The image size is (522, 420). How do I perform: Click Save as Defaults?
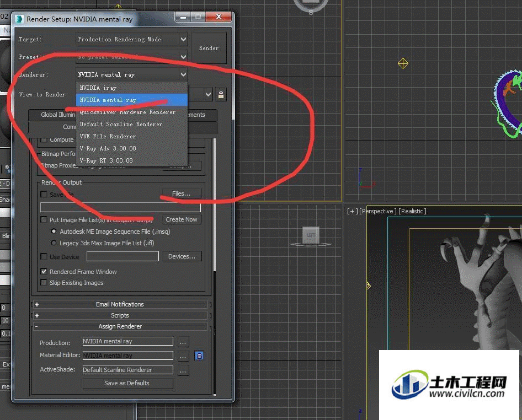click(127, 383)
